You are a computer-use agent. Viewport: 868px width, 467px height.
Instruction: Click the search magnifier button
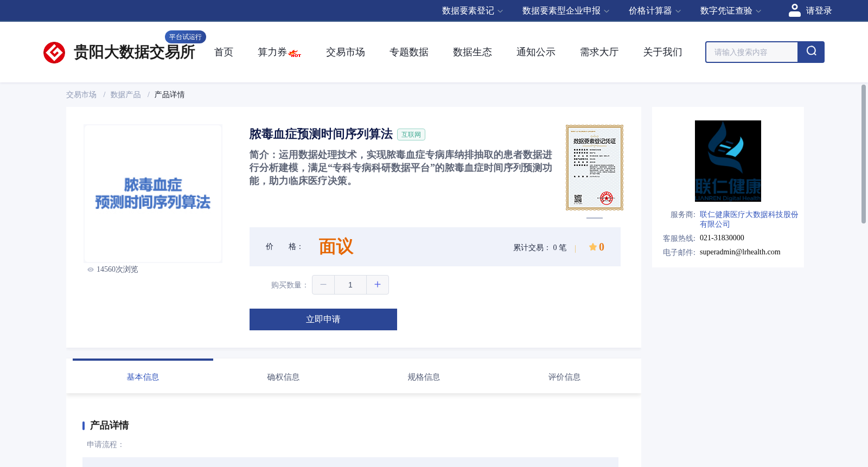coord(811,52)
